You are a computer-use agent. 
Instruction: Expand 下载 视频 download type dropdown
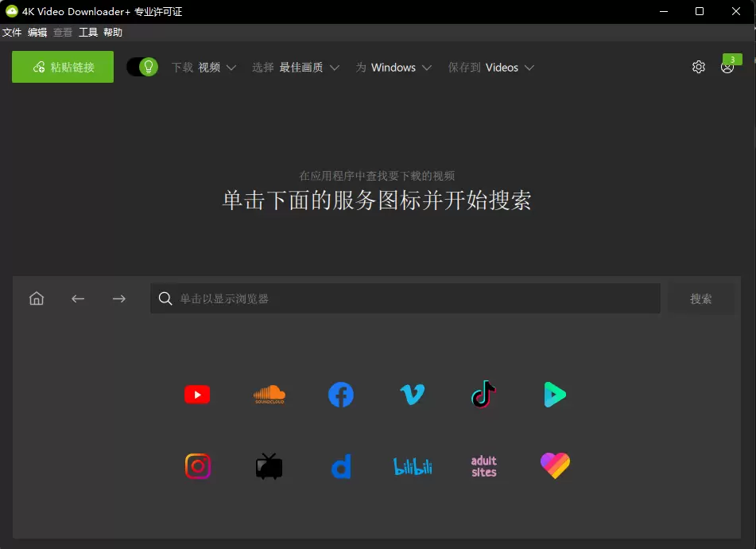pos(204,68)
